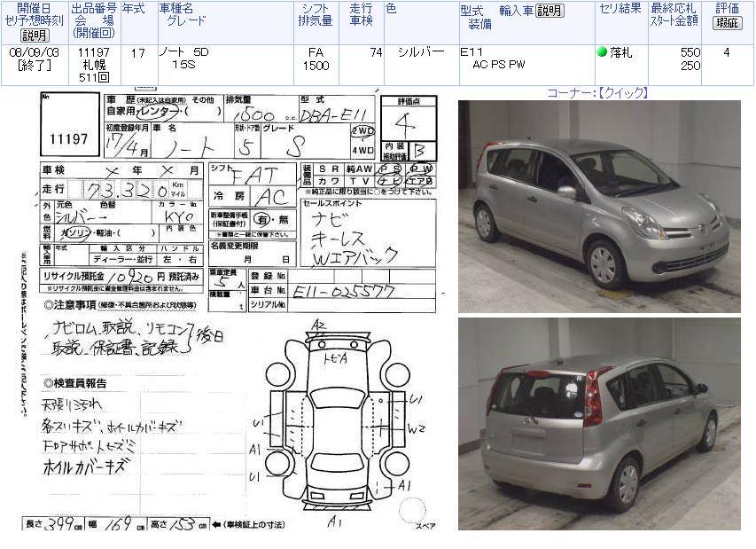This screenshot has height=549, width=756.
Task: Click the 評価 column header
Action: tap(727, 8)
